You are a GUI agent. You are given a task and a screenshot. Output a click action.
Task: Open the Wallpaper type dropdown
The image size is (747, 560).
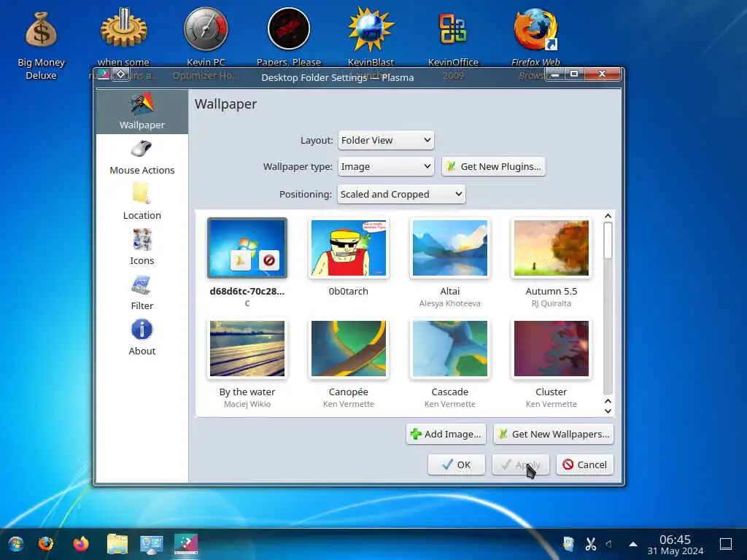click(386, 167)
